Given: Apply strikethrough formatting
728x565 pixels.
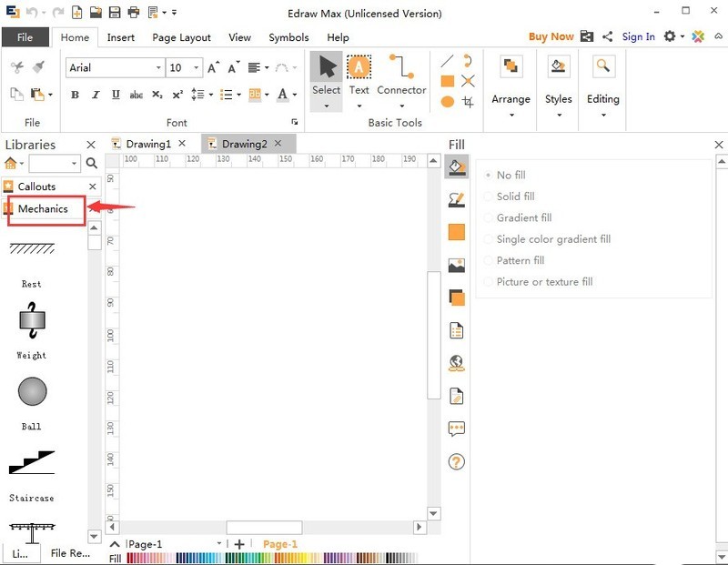Looking at the screenshot, I should (136, 95).
